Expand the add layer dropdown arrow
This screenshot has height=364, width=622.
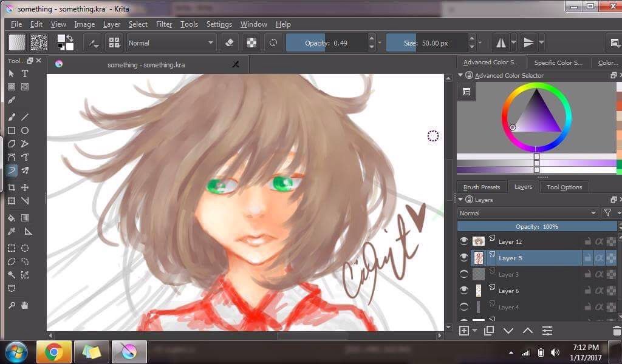tap(475, 331)
